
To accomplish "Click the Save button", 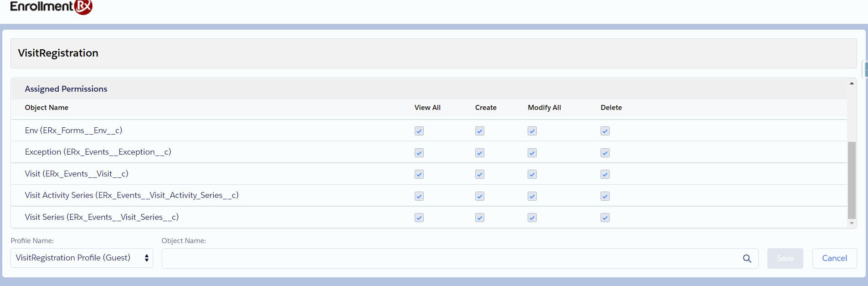I will [785, 258].
